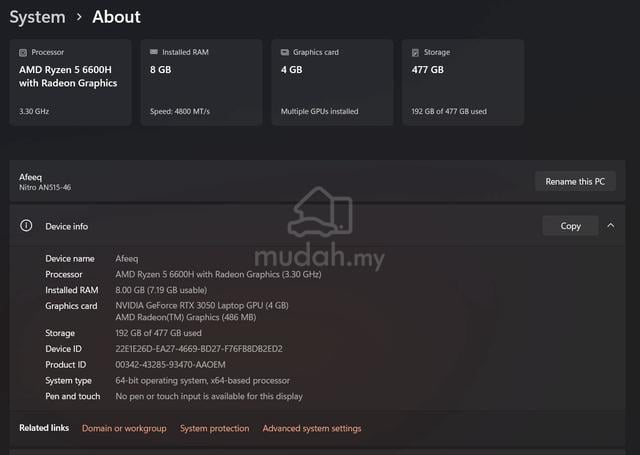The width and height of the screenshot is (640, 455).
Task: Go back to System in breadcrumb
Action: coord(37,17)
